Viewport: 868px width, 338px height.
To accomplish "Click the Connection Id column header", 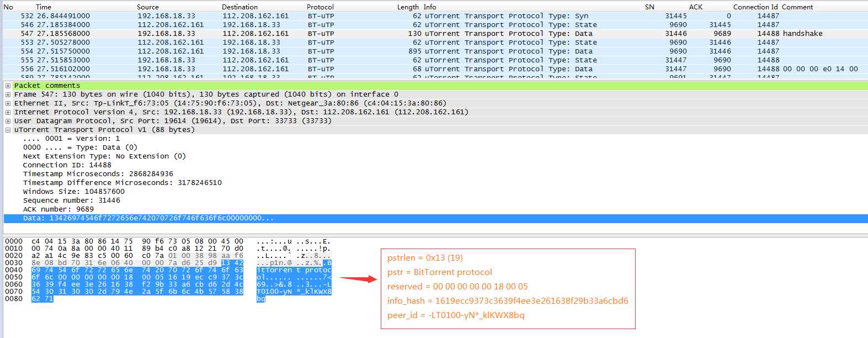I will 755,7.
